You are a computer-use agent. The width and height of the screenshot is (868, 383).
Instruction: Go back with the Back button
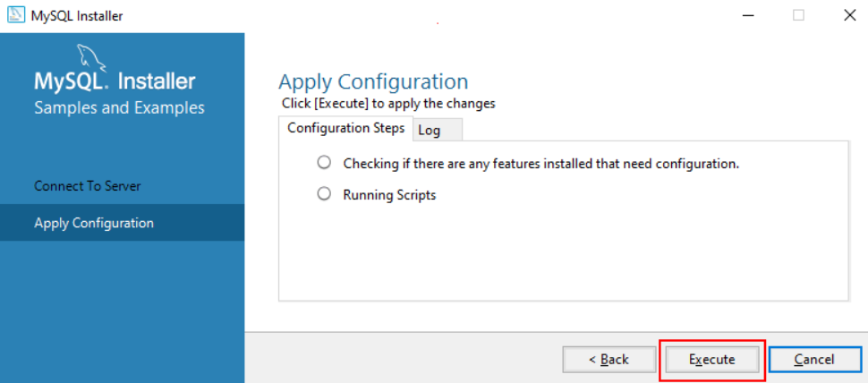point(608,360)
